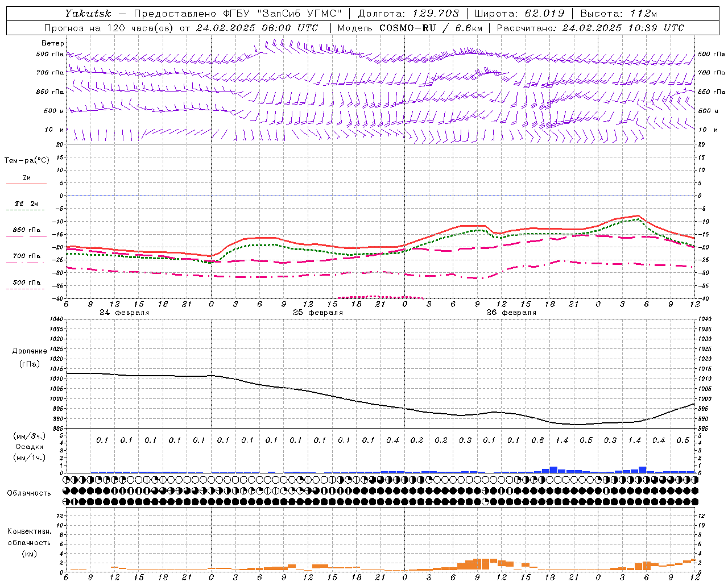Click the 26 февраля date label
Screen dimensions: 728x582
(511, 313)
